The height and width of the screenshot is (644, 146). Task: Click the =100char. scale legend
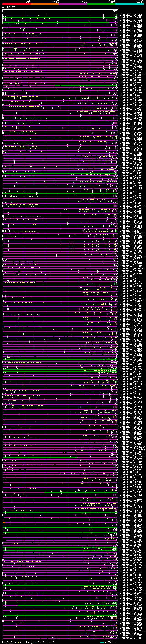(108, 642)
